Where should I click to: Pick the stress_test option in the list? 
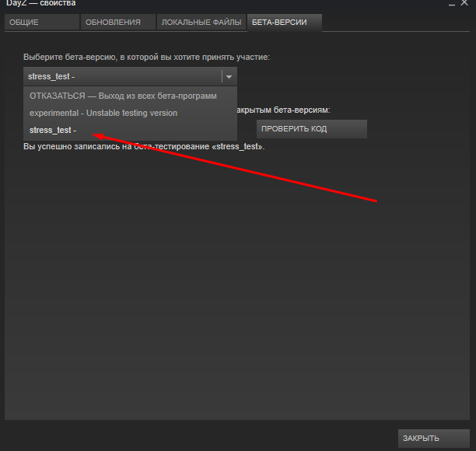[130, 130]
